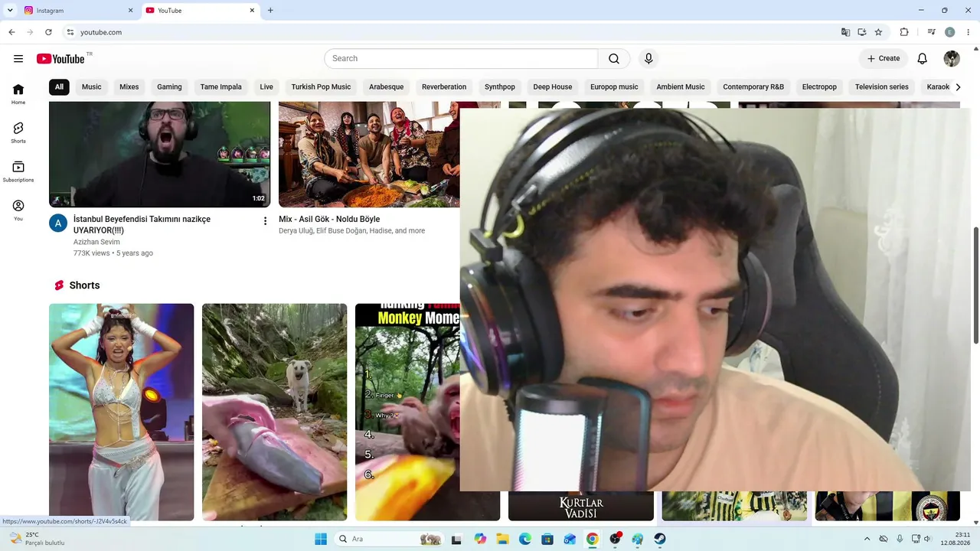980x551 pixels.
Task: Go to the YouTube logo home page
Action: coord(60,59)
